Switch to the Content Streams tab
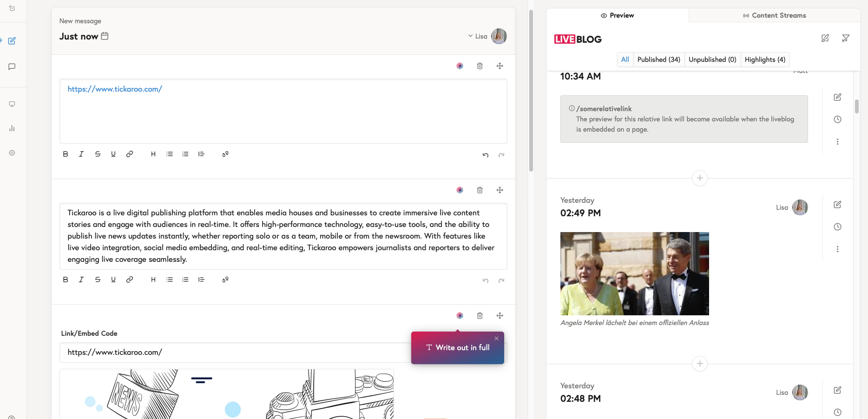The height and width of the screenshot is (419, 868). 775,15
